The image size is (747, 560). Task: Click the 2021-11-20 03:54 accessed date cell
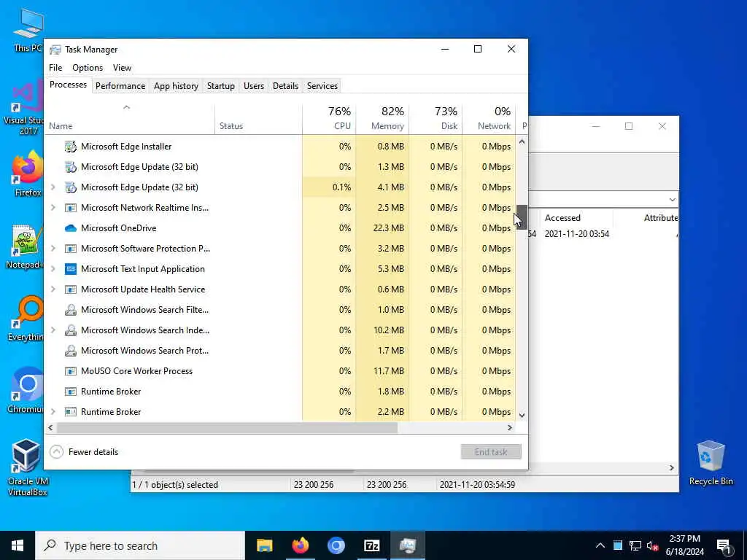(x=577, y=234)
